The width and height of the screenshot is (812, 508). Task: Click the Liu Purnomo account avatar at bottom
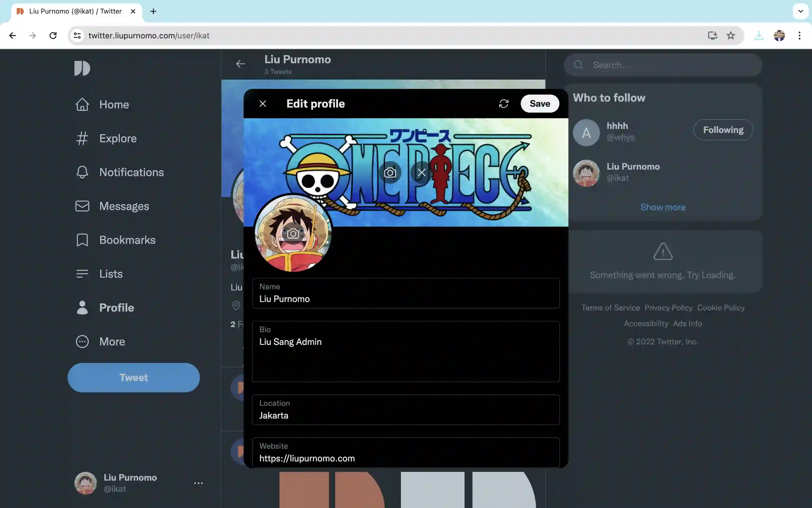pyautogui.click(x=85, y=483)
